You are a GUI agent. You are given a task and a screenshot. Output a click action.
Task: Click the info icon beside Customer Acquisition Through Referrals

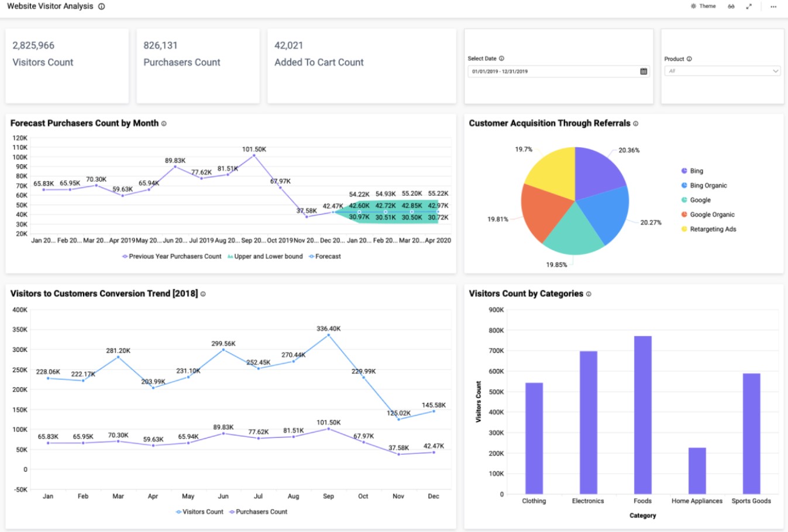[x=636, y=124]
